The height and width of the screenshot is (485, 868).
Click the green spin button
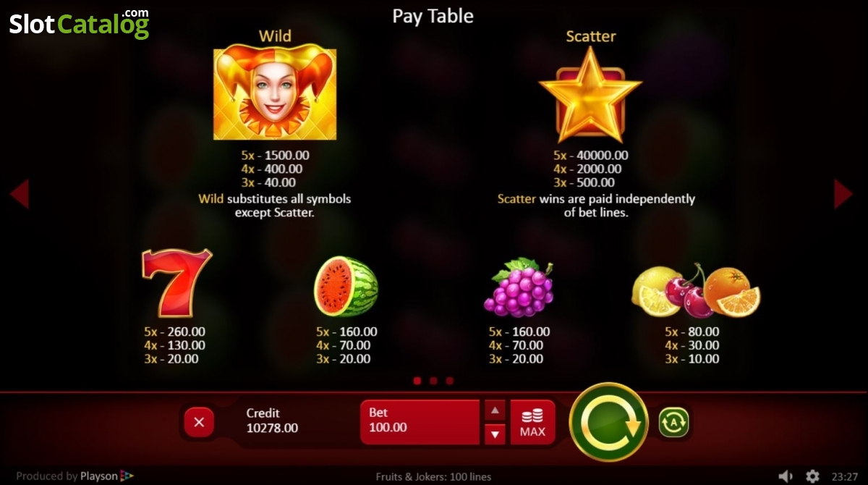(608, 421)
